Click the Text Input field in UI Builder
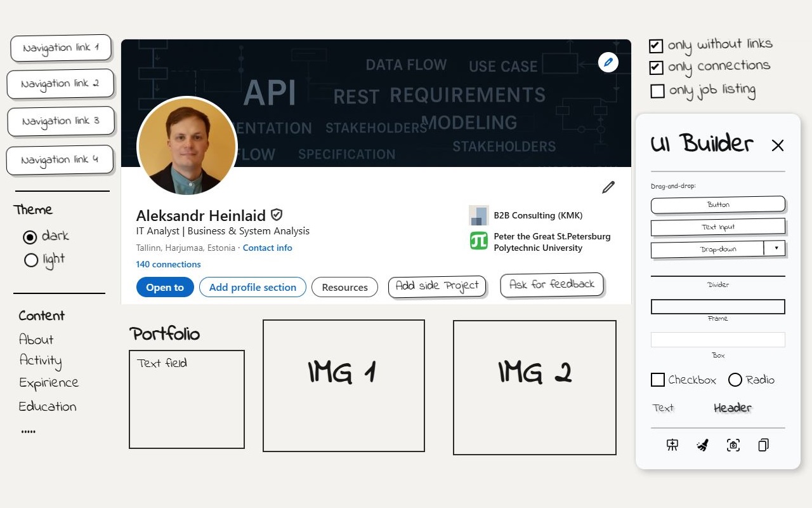 (x=717, y=227)
